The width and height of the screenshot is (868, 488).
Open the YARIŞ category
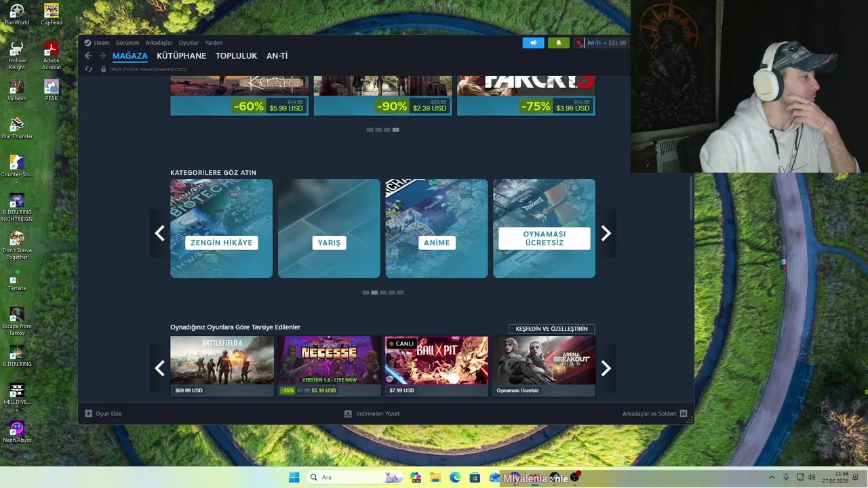point(329,228)
